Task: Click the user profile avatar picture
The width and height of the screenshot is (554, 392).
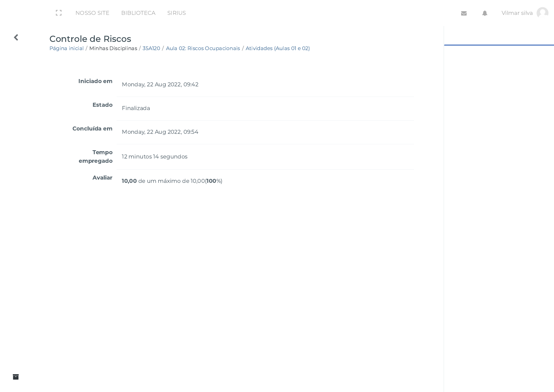Action: pos(542,13)
